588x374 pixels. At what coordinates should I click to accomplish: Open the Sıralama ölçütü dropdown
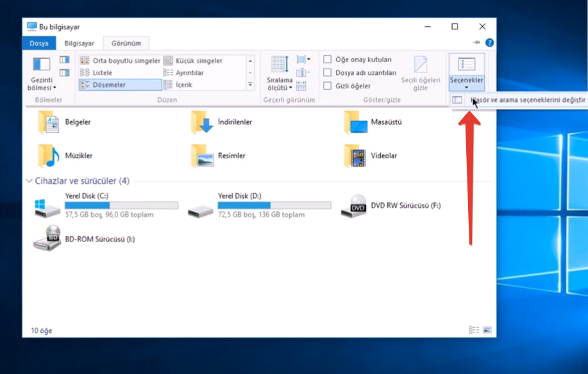[x=280, y=74]
